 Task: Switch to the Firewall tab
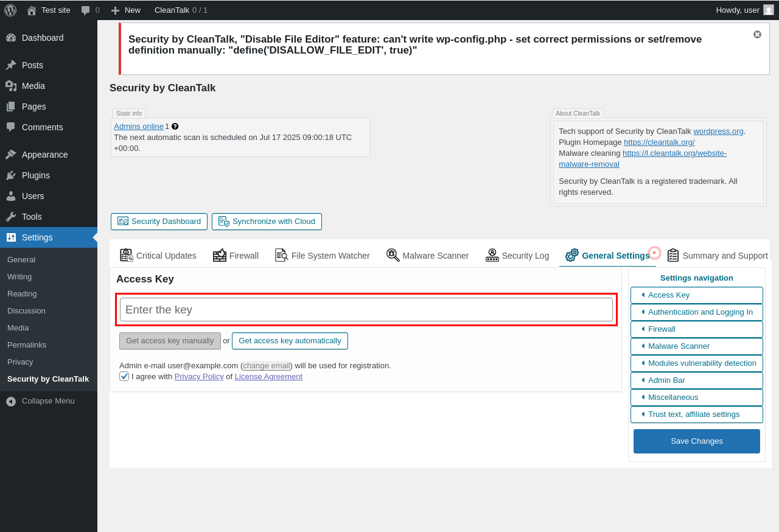tap(236, 256)
